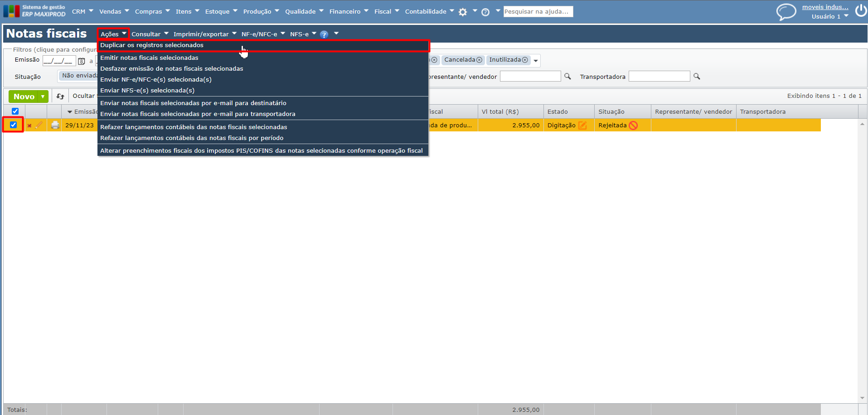Viewport: 868px width, 415px height.
Task: Click the green Novo button
Action: pos(24,97)
